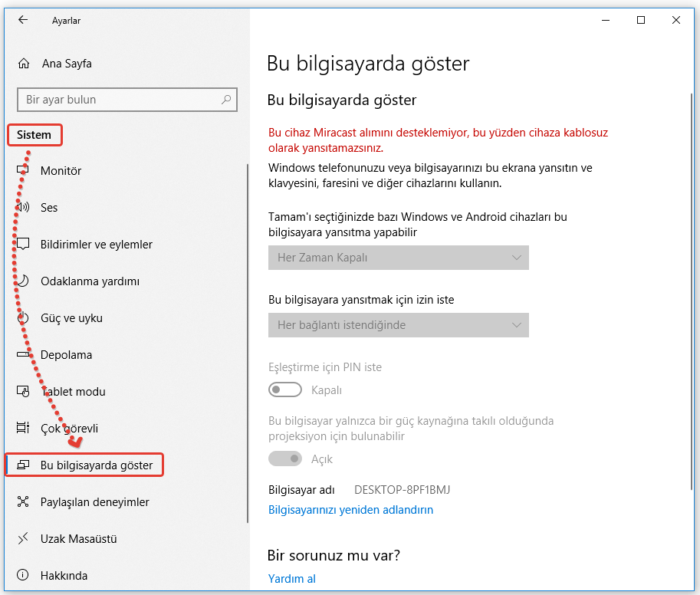Click the Bir ayar bulun search field
This screenshot has height=595, width=700.
pos(119,100)
